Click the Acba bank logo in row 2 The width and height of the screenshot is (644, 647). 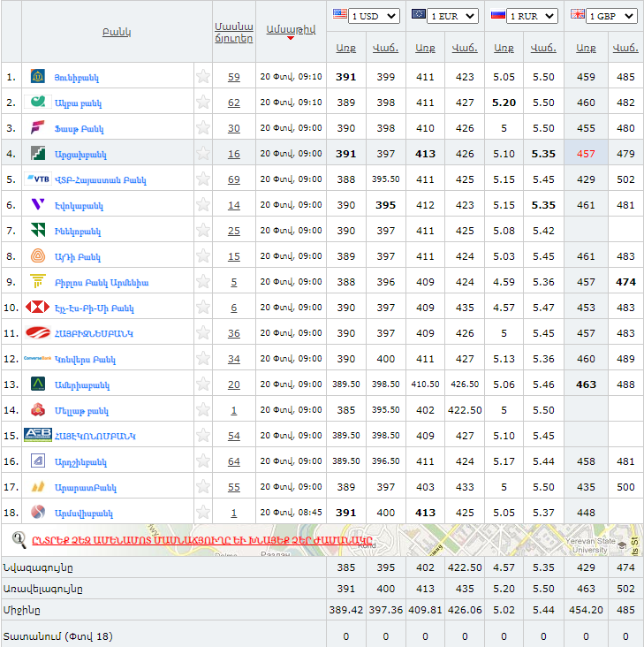coord(38,102)
